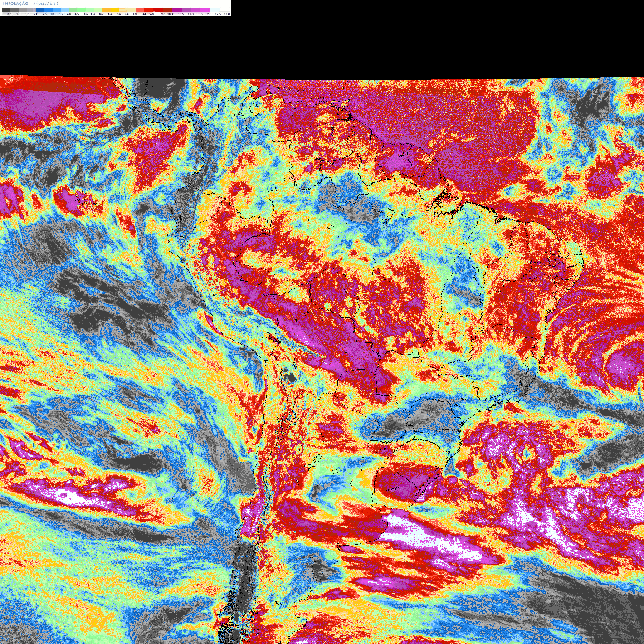The image size is (644, 644).
Task: Click the 13.0 legend value label
Action: 227,14
